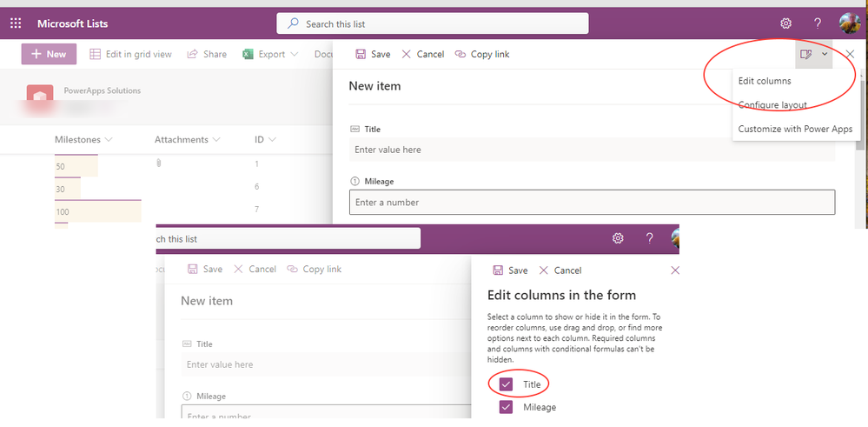
Task: Click the Mileage number field in top form
Action: (x=592, y=202)
